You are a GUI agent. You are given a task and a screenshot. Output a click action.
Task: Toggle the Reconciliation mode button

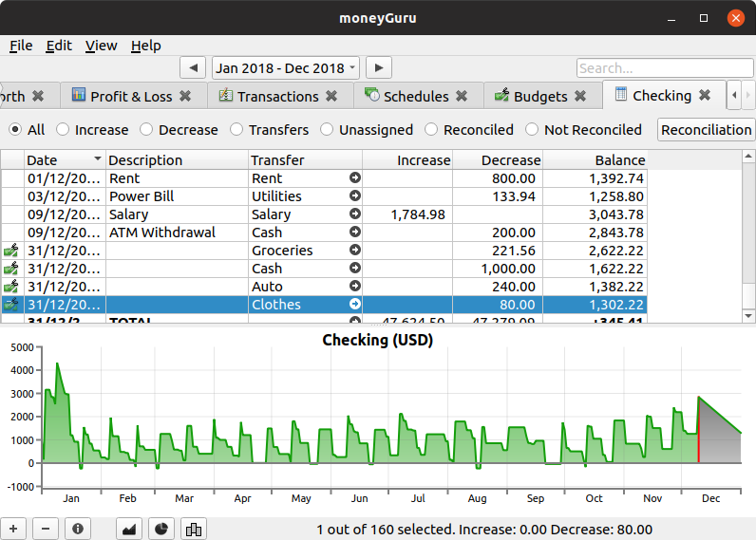click(x=706, y=130)
